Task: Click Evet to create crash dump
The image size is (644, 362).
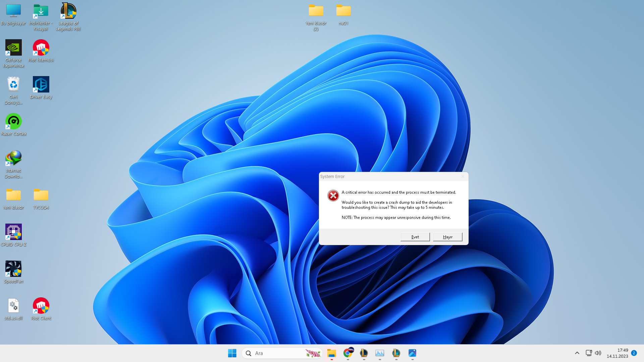Action: 415,237
